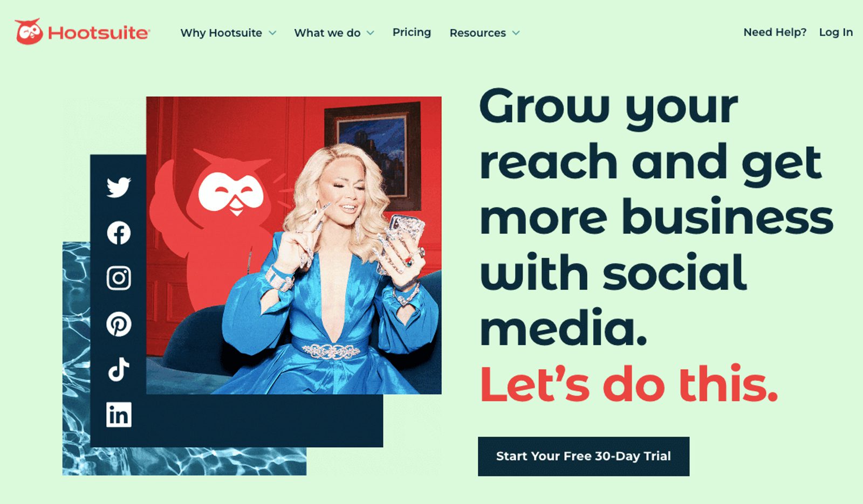Image resolution: width=863 pixels, height=504 pixels.
Task: Click the Need Help? link
Action: 775,32
